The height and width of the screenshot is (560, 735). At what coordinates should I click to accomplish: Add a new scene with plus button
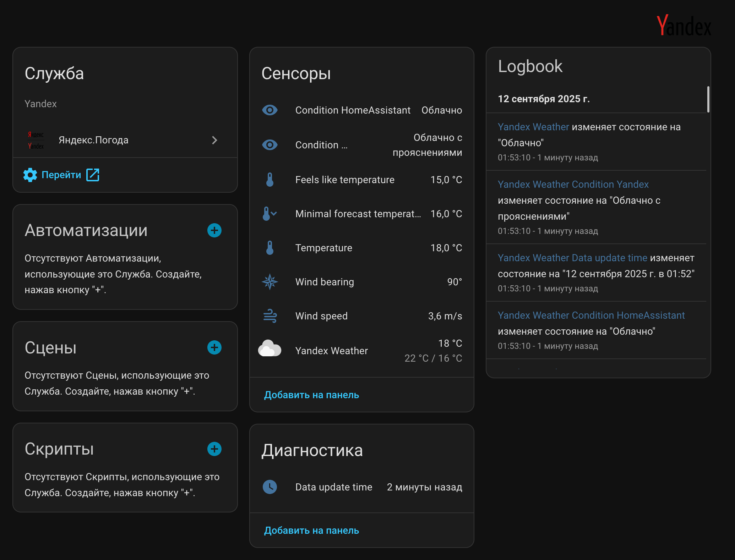coord(214,347)
